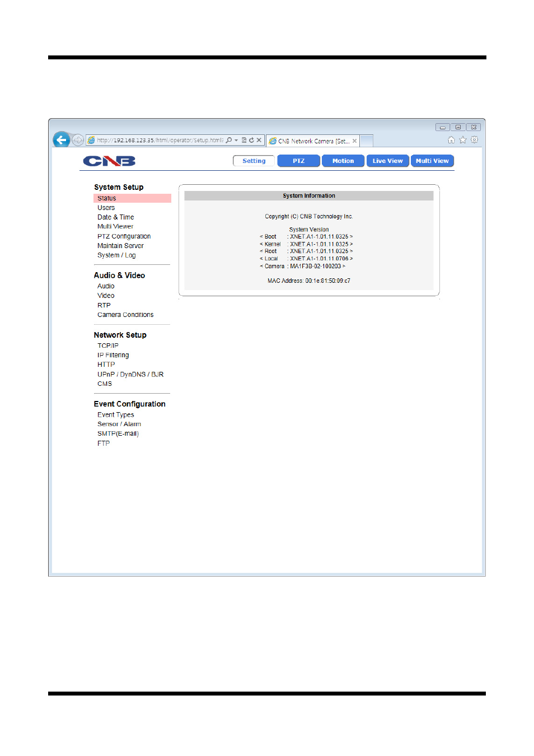Open System / Log page
The image size is (534, 756).
click(116, 255)
